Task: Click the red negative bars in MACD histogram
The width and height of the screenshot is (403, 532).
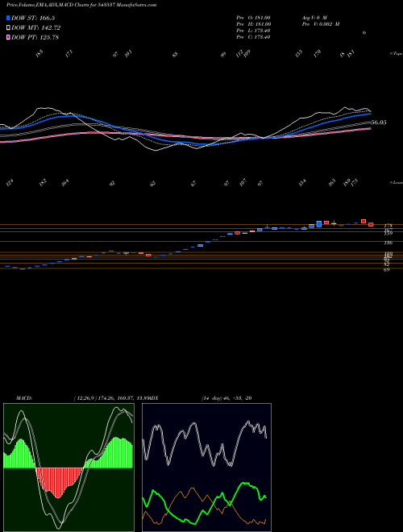Action: click(x=59, y=482)
